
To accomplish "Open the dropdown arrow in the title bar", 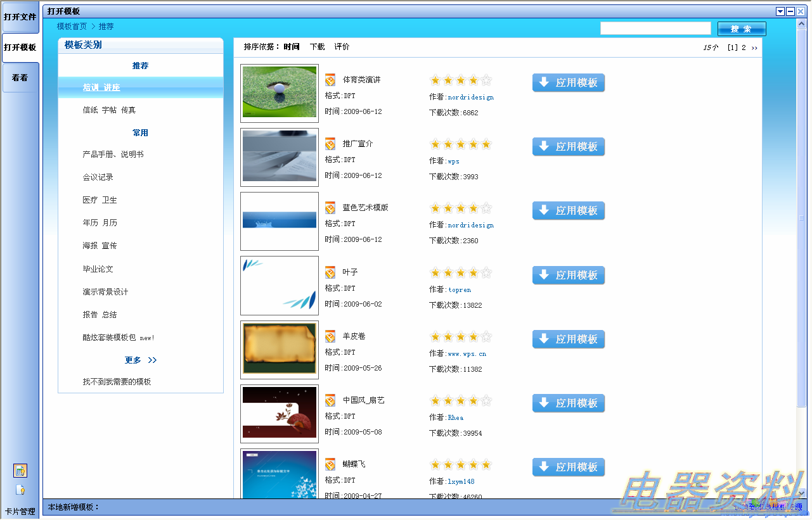I will [x=780, y=11].
